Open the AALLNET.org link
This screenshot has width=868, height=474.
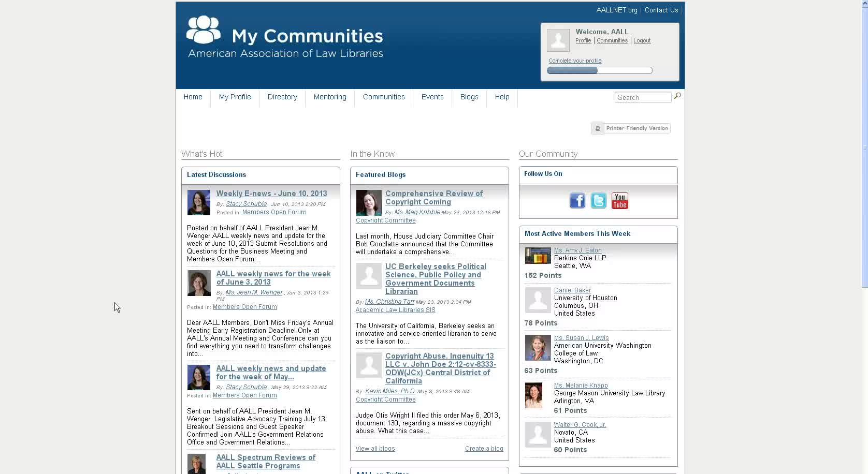(x=617, y=10)
